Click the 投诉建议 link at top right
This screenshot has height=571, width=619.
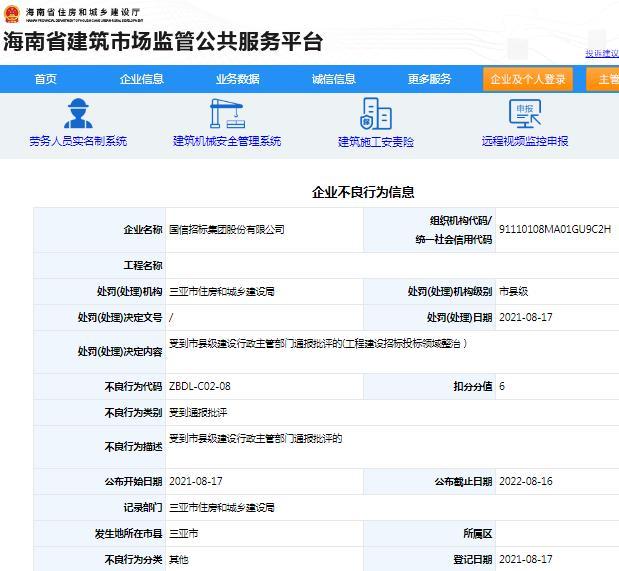click(x=602, y=53)
